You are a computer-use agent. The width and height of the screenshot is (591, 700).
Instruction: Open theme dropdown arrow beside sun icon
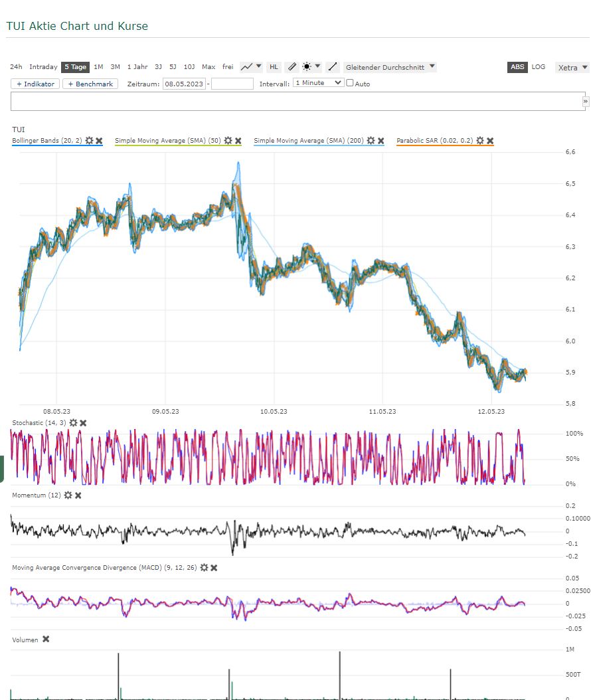[318, 66]
